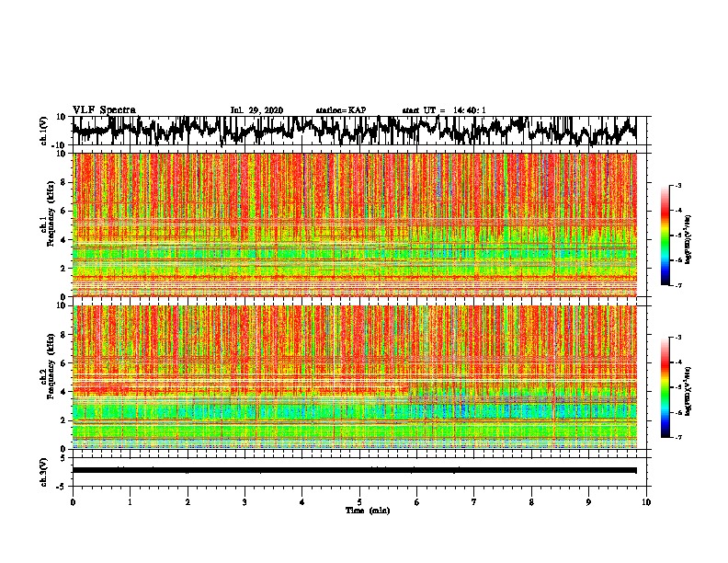Viewport: 728px width, 563px height.
Task: Click the "ch.1(V)" axis label
Action: click(43, 131)
